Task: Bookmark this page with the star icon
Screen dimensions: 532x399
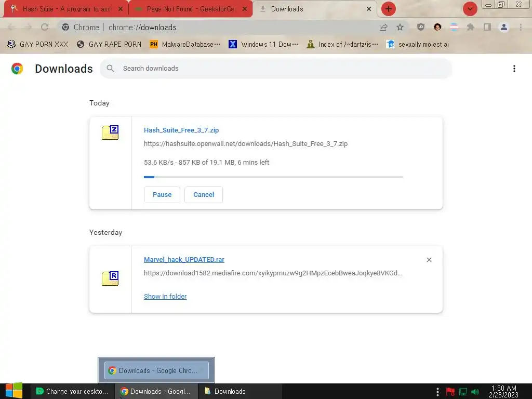Action: click(x=400, y=27)
